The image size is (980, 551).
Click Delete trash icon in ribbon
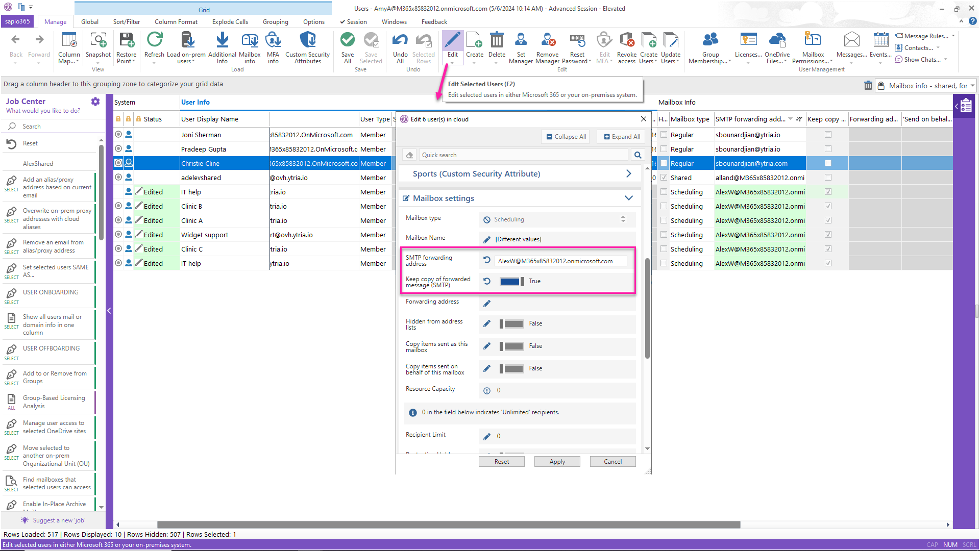point(497,40)
